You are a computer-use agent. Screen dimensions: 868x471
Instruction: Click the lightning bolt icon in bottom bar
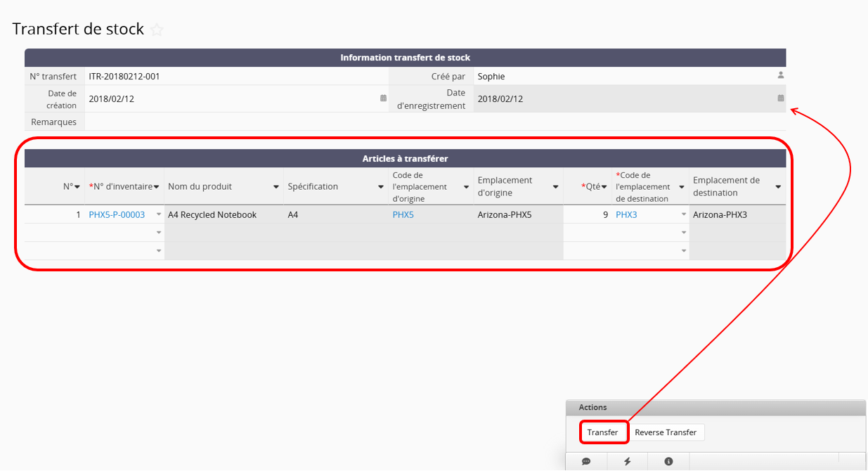627,461
